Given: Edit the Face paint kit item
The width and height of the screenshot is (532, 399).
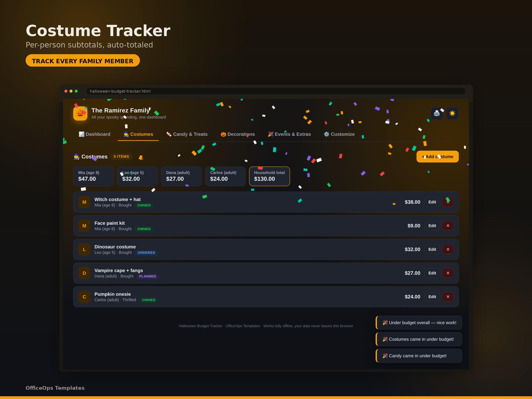Looking at the screenshot, I should pyautogui.click(x=432, y=226).
